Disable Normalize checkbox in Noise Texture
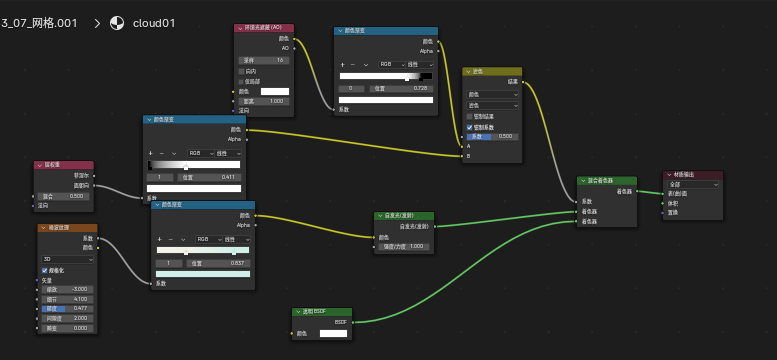Screen dimensions: 777x360 pos(45,271)
